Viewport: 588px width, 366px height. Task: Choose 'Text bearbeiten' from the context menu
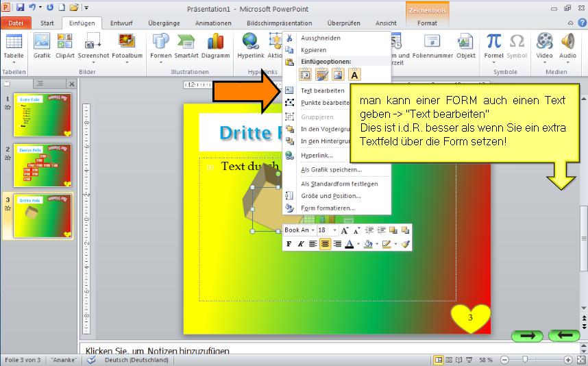323,90
